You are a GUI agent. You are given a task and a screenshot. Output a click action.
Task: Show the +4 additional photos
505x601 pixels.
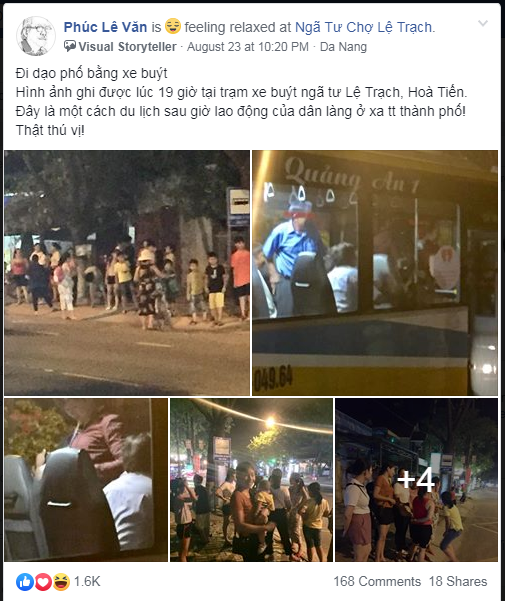coord(416,480)
